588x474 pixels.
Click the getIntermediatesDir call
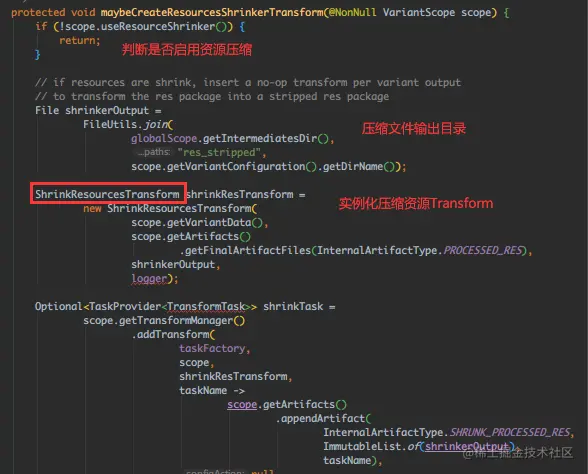point(260,138)
